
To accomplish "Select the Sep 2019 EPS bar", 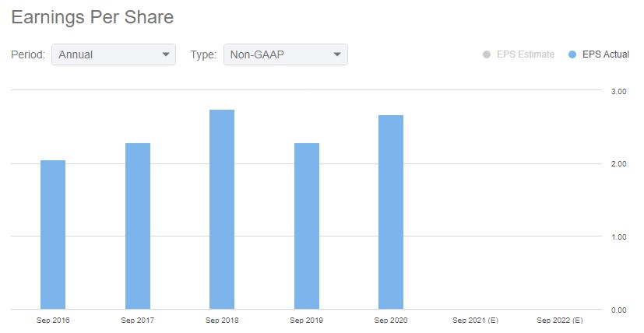I will click(x=307, y=226).
